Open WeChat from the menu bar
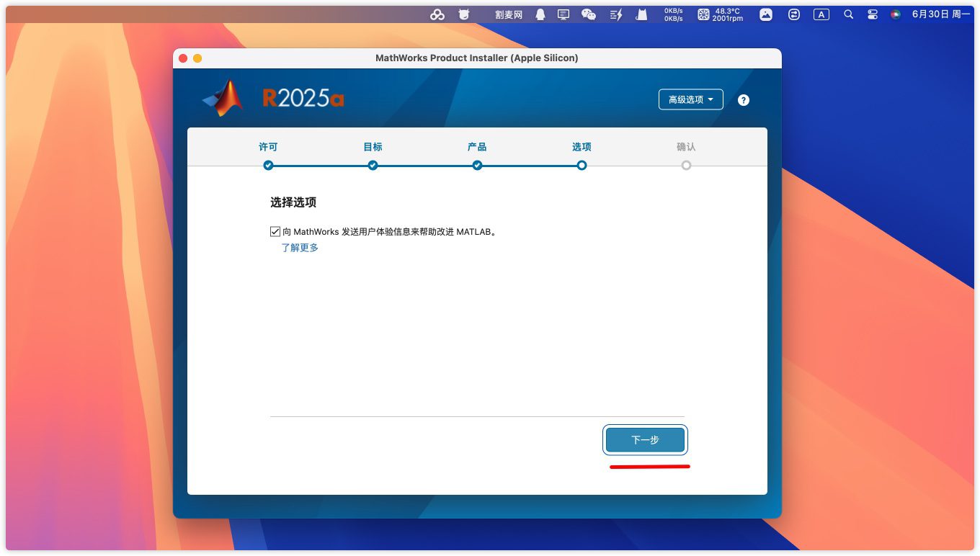 [x=589, y=14]
